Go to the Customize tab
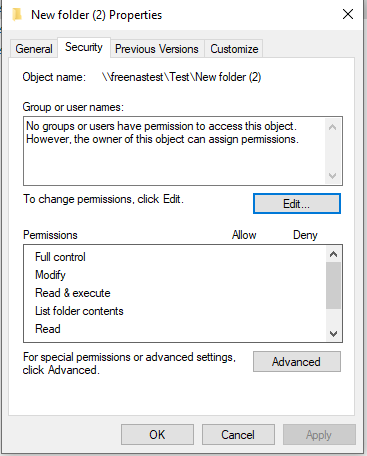This screenshot has width=367, height=456. pyautogui.click(x=234, y=49)
